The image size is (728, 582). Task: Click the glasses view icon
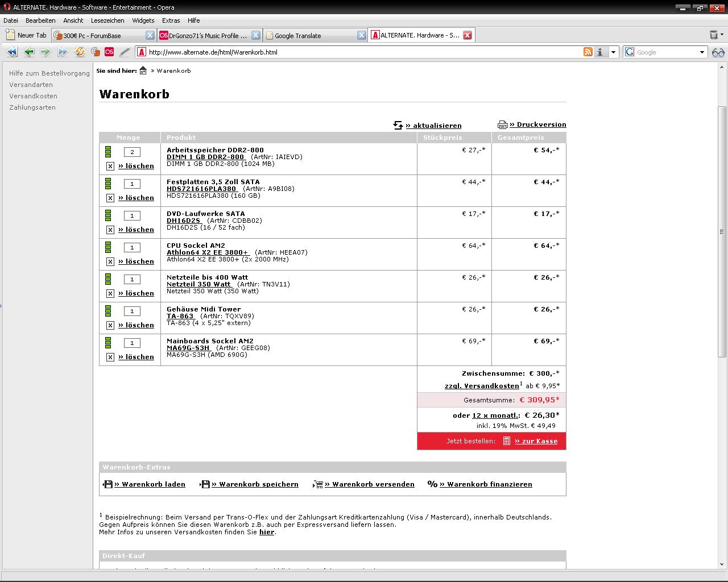(x=718, y=52)
